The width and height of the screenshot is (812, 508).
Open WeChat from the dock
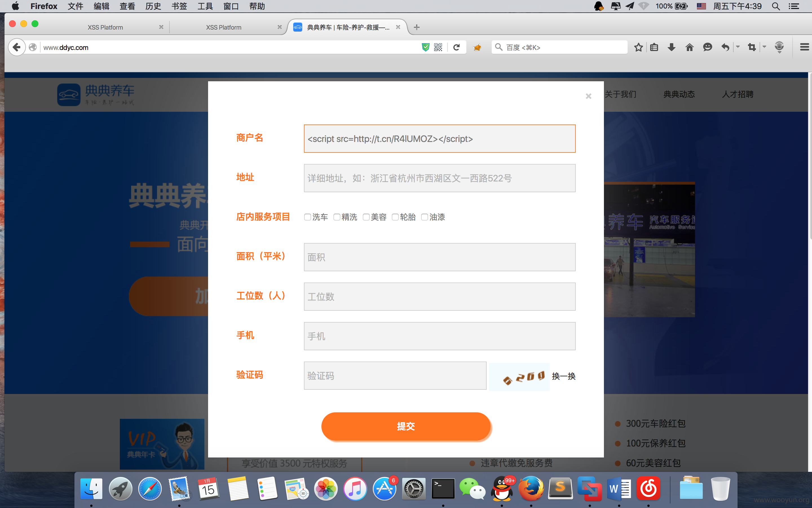click(472, 489)
